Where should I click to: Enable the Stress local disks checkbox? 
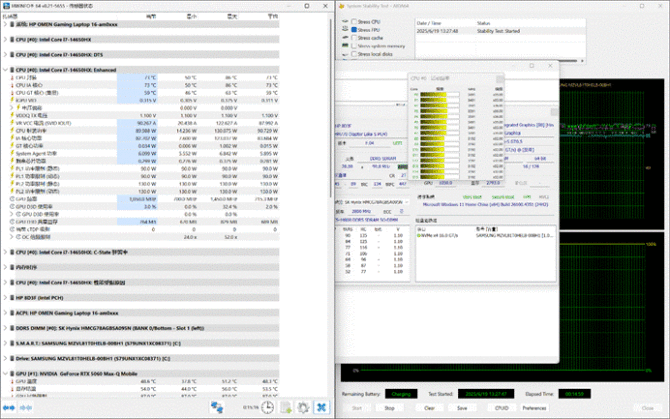click(353, 54)
